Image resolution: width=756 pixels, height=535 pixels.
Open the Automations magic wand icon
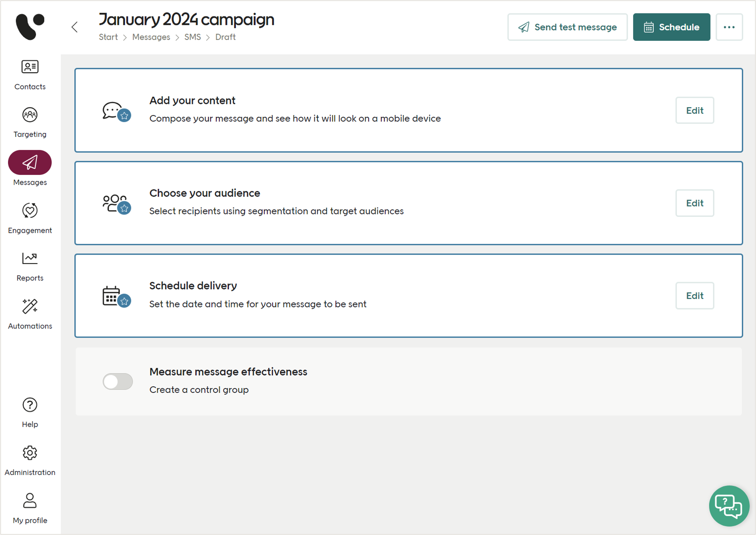click(x=30, y=307)
